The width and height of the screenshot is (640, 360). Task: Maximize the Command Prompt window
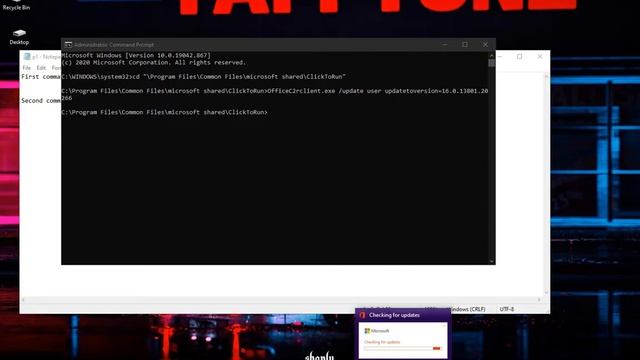[465, 44]
